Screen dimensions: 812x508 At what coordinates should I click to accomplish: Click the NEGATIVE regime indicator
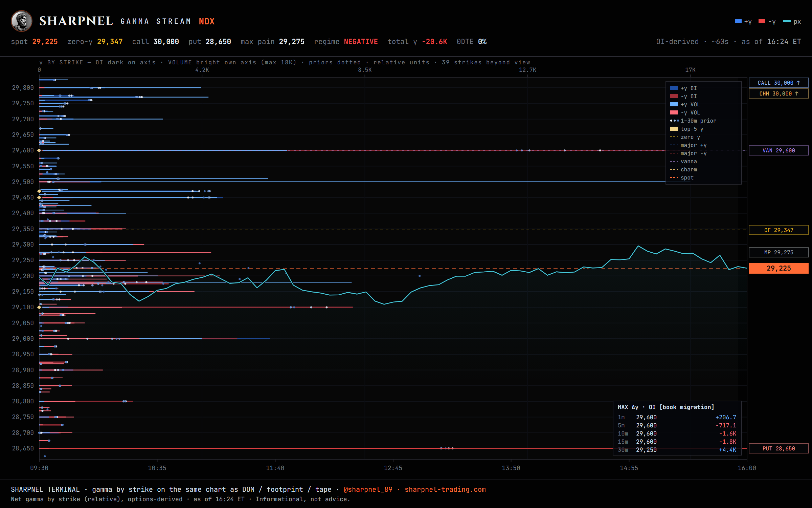[361, 42]
